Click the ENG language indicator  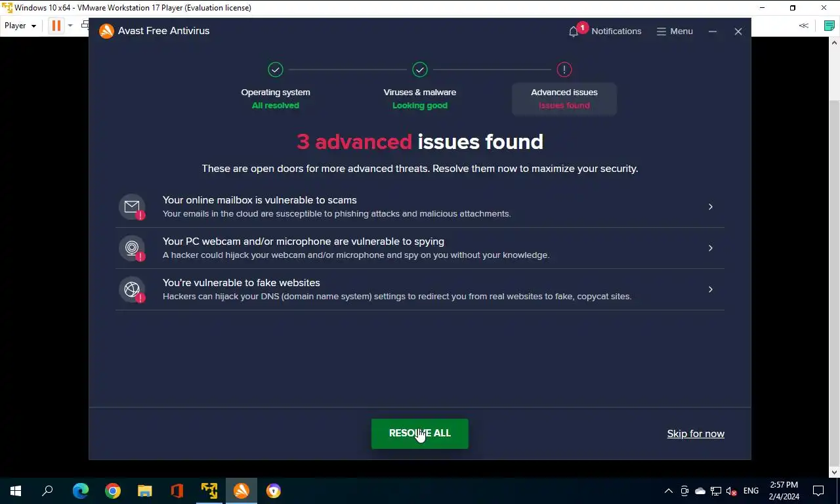click(751, 491)
